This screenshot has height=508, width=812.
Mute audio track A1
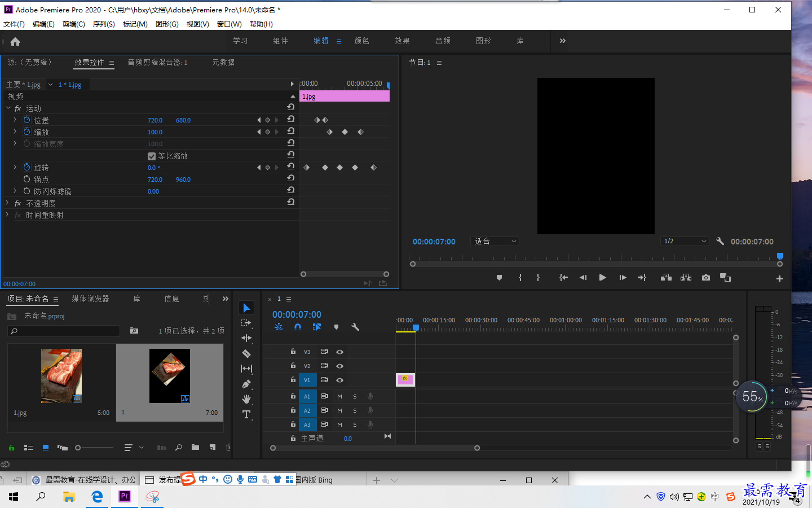(x=339, y=396)
